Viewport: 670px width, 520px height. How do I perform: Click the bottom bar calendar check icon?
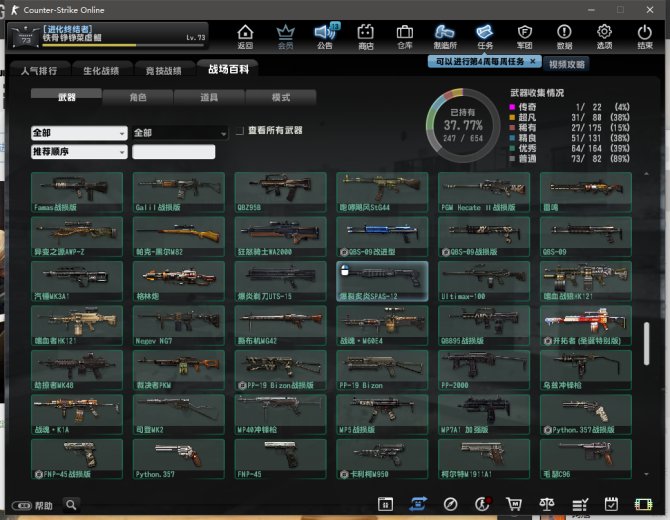611,504
